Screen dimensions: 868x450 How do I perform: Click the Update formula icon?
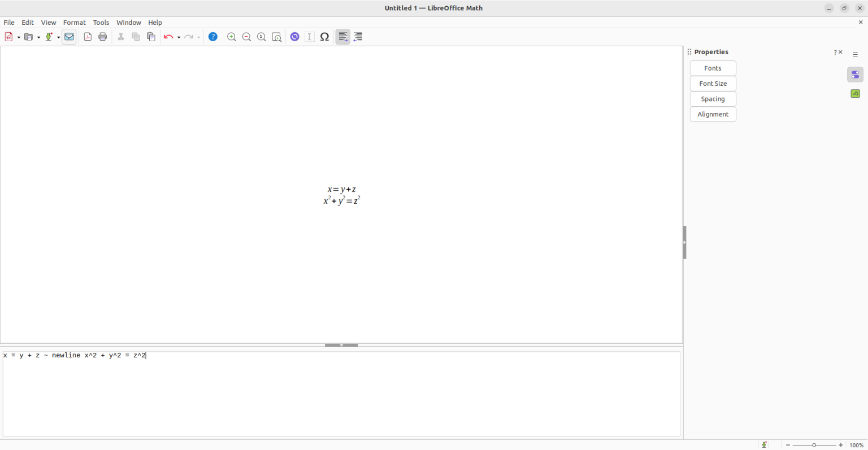click(294, 37)
